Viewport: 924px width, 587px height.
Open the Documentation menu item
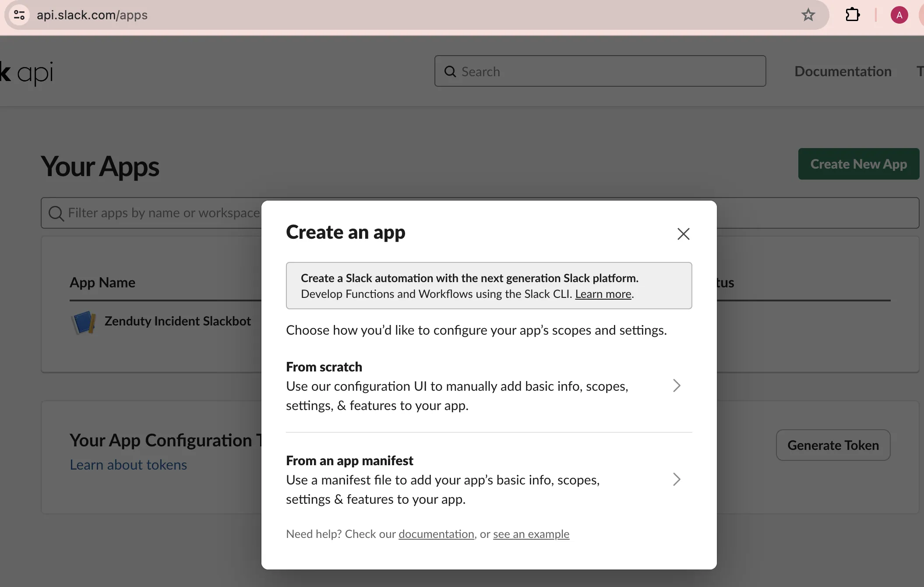tap(843, 71)
